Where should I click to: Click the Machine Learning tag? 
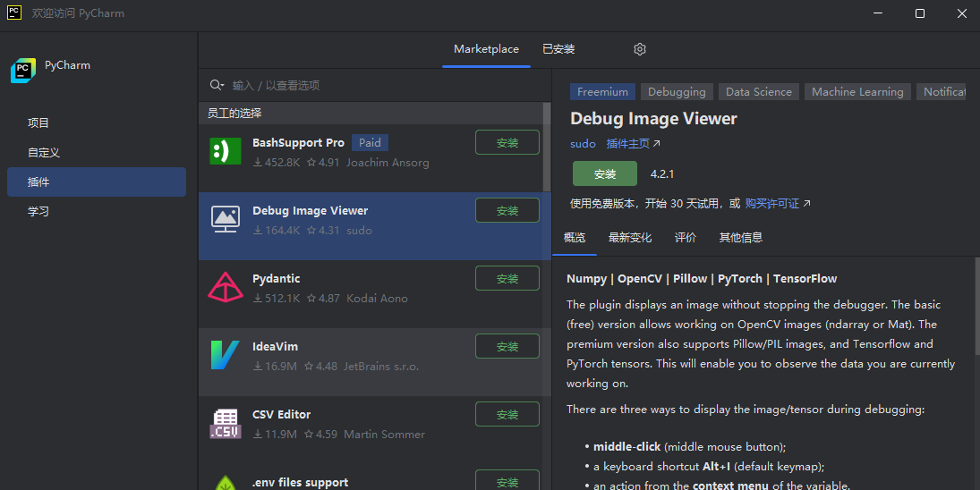click(x=856, y=92)
